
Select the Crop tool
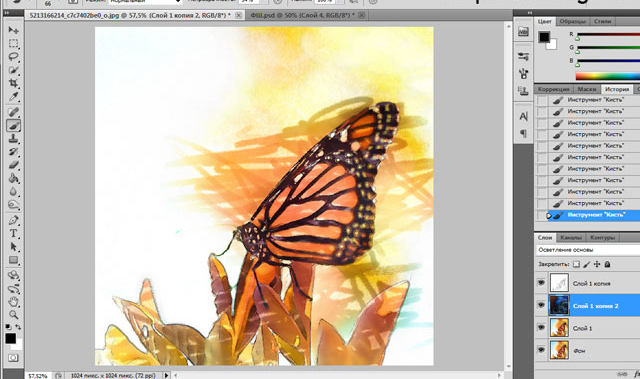13,83
